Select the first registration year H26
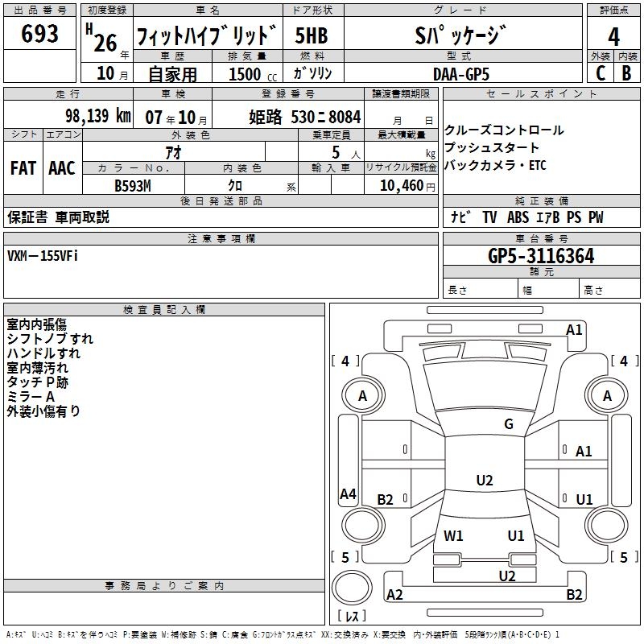The height and width of the screenshot is (644, 644). (101, 39)
